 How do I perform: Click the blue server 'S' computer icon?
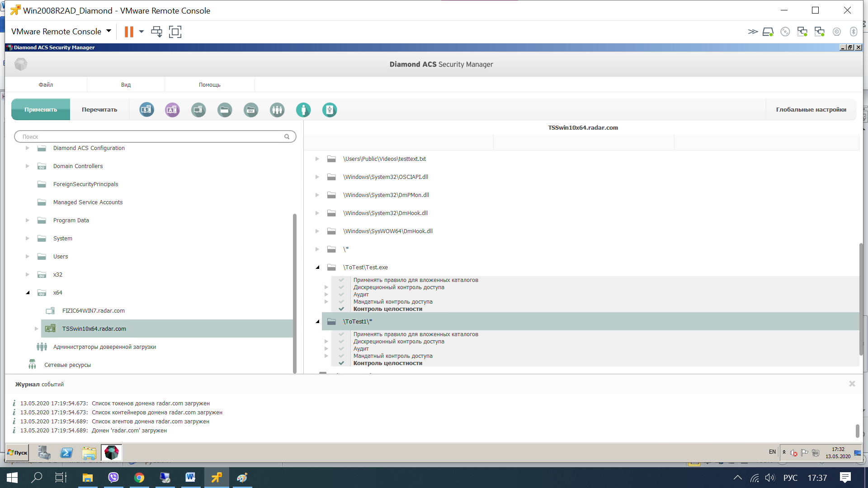click(x=146, y=110)
